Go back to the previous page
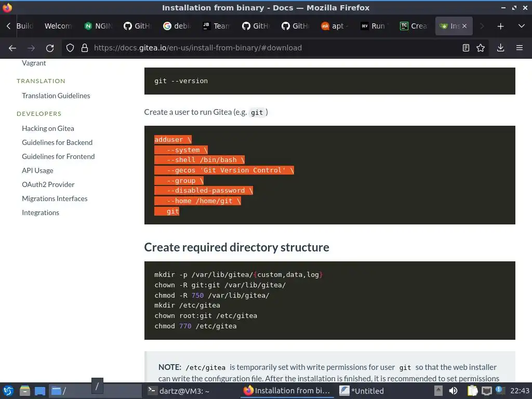Image resolution: width=532 pixels, height=399 pixels. click(12, 48)
